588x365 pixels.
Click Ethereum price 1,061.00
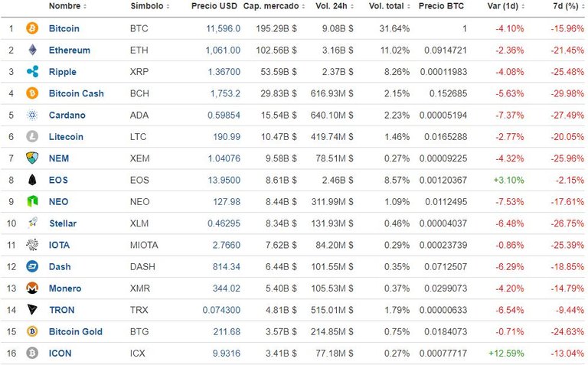[223, 51]
